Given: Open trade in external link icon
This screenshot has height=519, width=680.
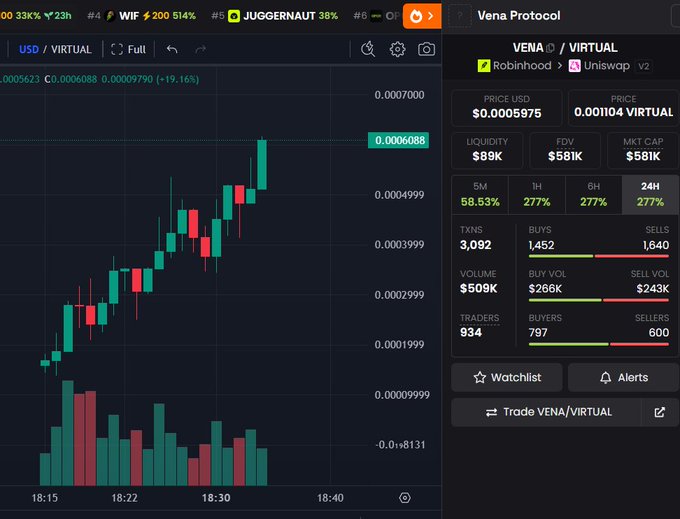Looking at the screenshot, I should tap(660, 412).
